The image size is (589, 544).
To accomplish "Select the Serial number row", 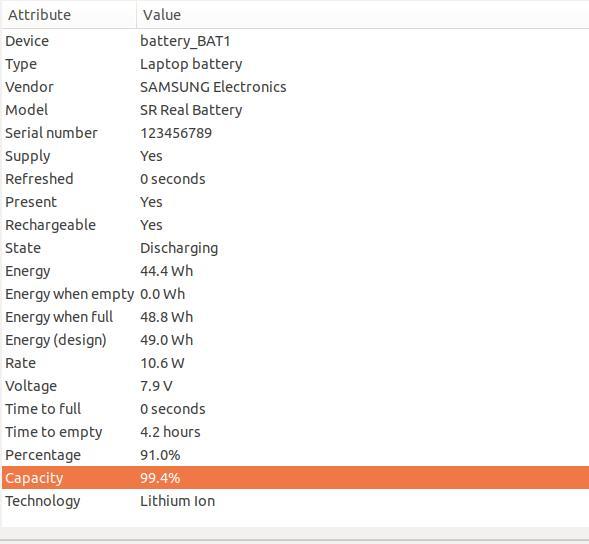I will coord(295,133).
